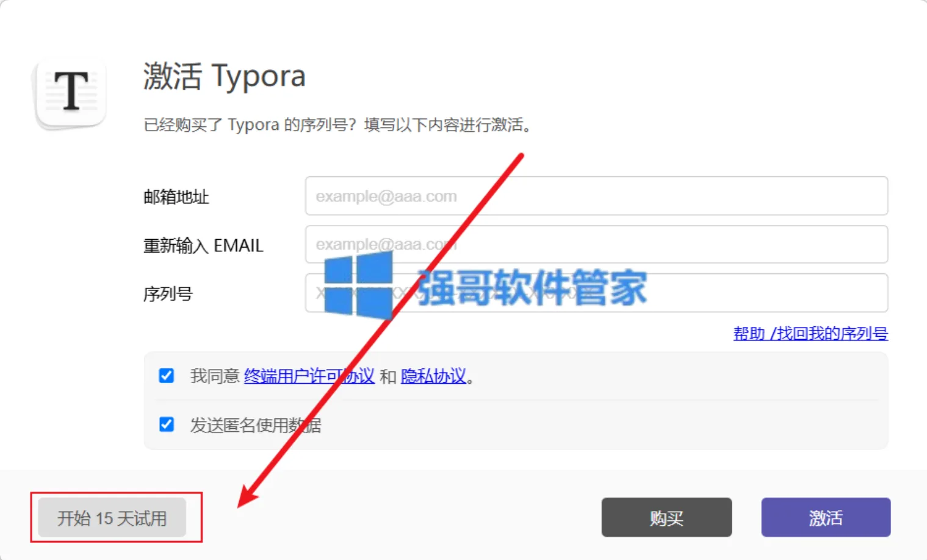Open the 隐私协议 link
Screen dimensions: 927x560
433,376
